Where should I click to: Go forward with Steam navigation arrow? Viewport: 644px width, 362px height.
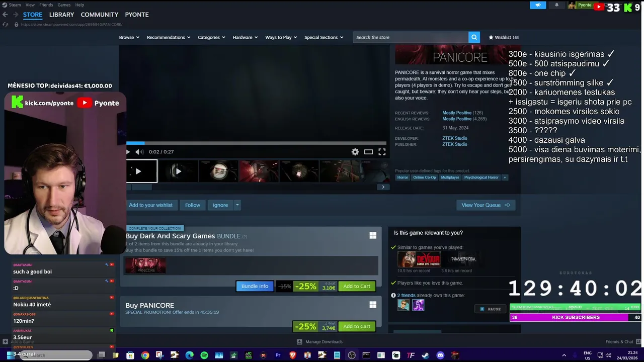coord(17,15)
